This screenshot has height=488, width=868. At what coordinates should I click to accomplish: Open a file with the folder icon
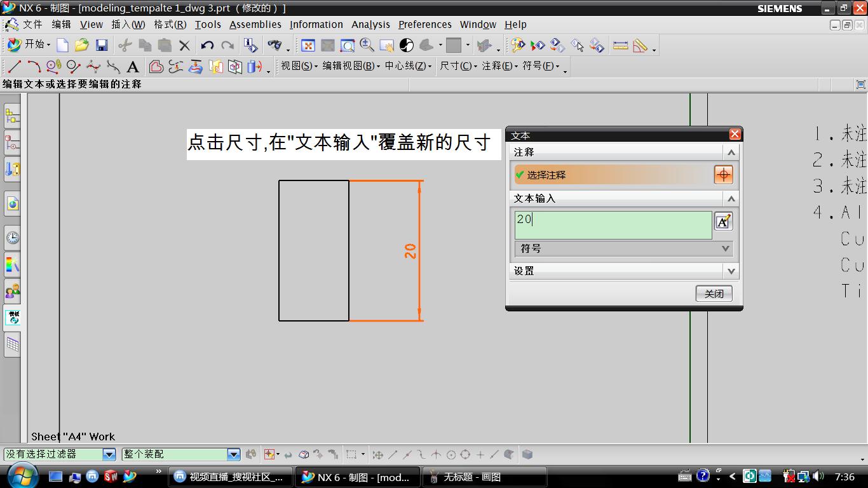coord(81,45)
